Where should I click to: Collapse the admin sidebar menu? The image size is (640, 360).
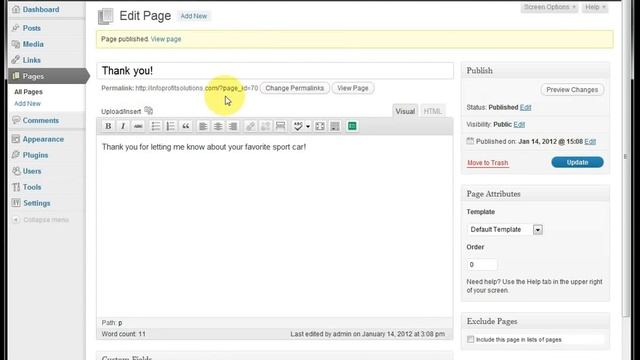point(40,220)
